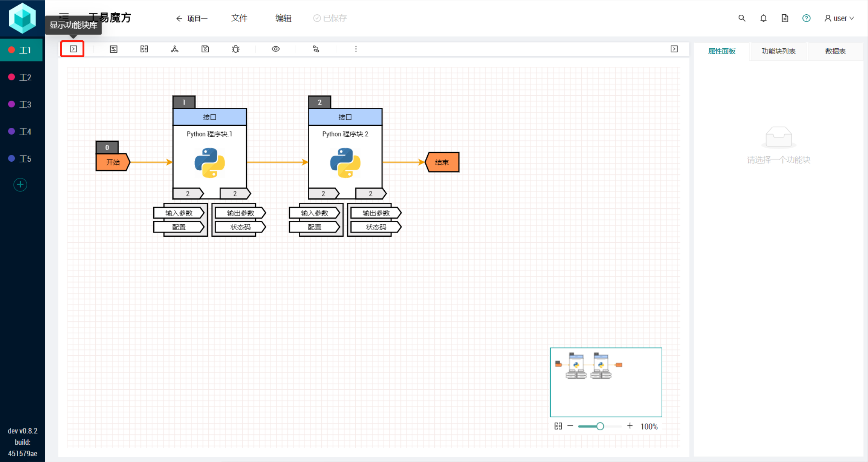
Task: Click 配置 port of Python block 2
Action: 315,227
